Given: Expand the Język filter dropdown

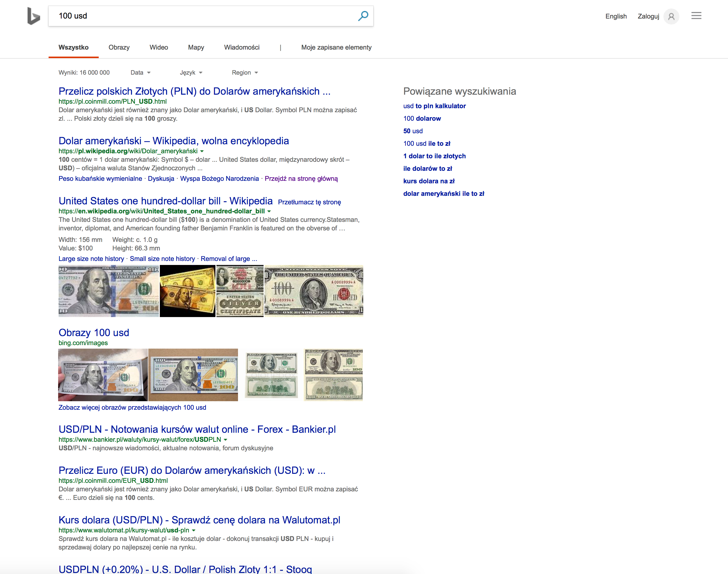Looking at the screenshot, I should 191,73.
